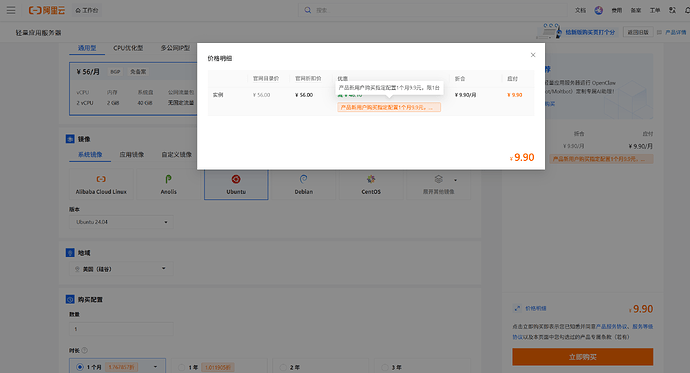Click the 时长 help question mark icon
The width and height of the screenshot is (690, 373).
tap(84, 350)
